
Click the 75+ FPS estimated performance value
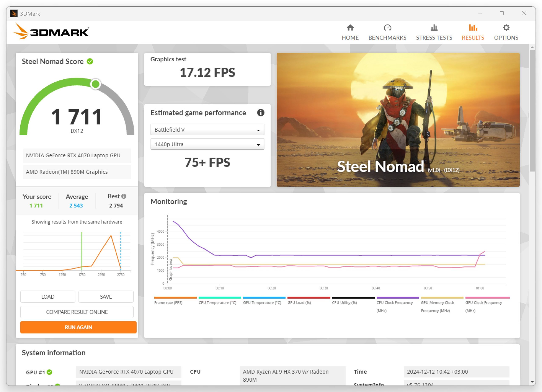click(207, 162)
